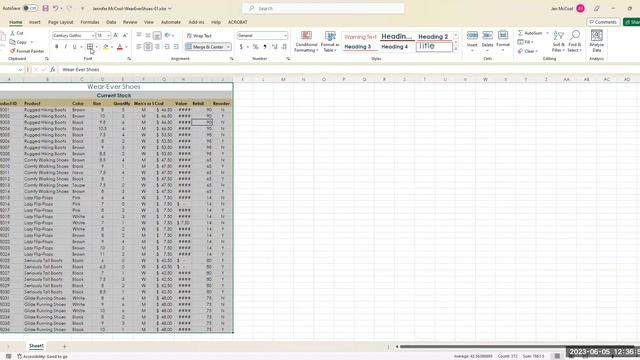Viewport: 640px width, 360px height.
Task: Open the Fill dropdown in Editing group
Action: (x=526, y=42)
